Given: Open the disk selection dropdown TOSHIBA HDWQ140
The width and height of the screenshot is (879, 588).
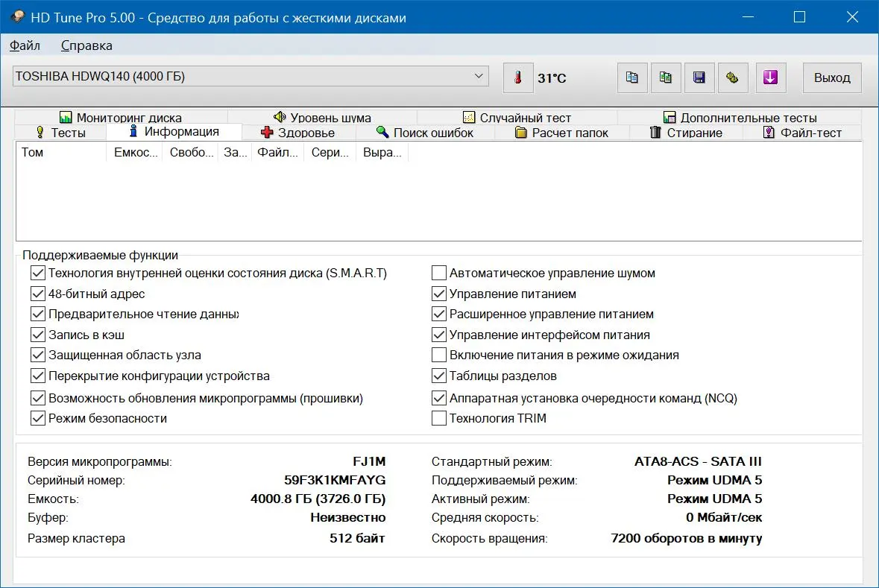Looking at the screenshot, I should click(251, 76).
